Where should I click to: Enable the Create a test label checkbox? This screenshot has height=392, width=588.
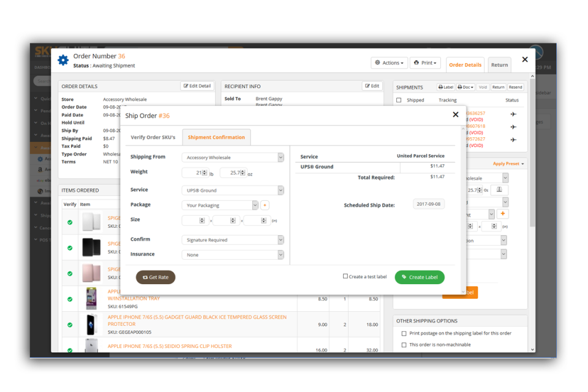click(x=345, y=276)
